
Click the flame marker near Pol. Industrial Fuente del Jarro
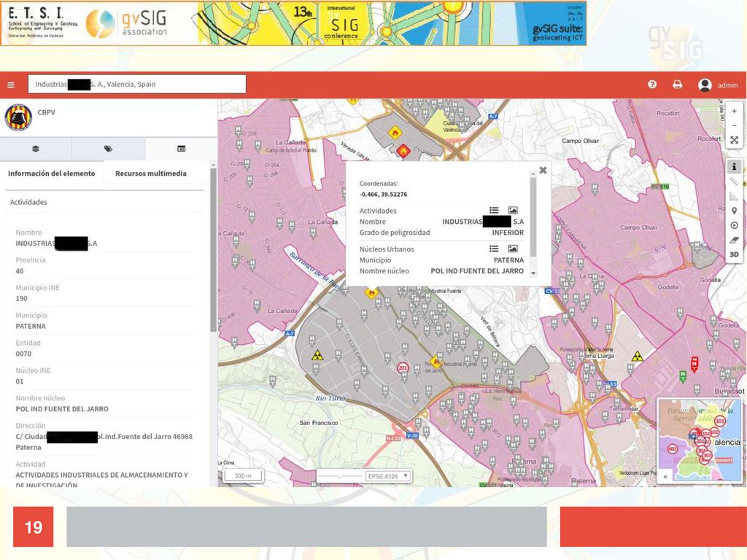(436, 362)
